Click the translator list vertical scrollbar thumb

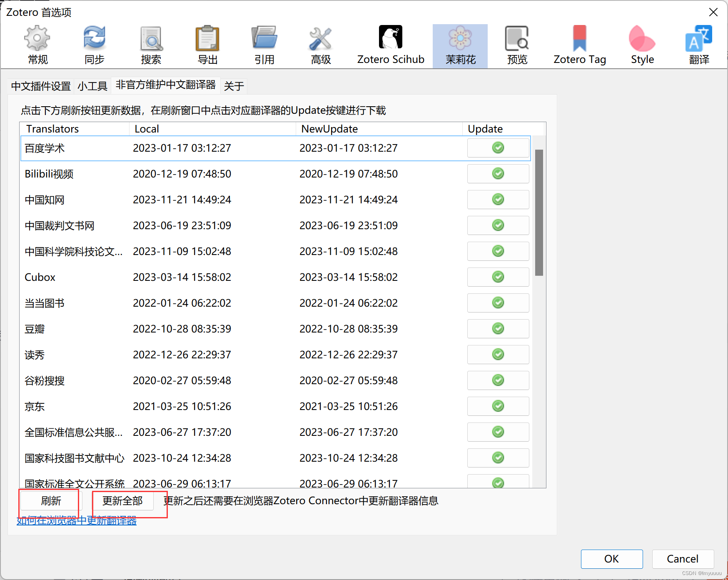539,212
